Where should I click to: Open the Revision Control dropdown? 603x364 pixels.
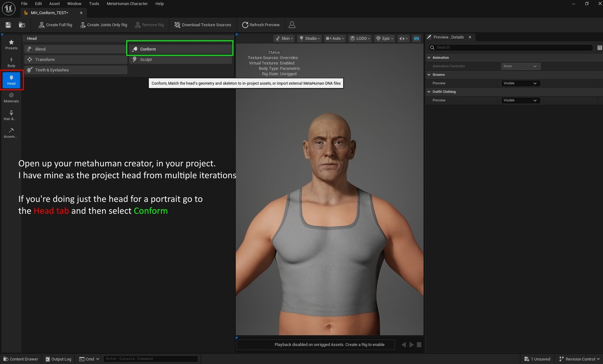579,359
